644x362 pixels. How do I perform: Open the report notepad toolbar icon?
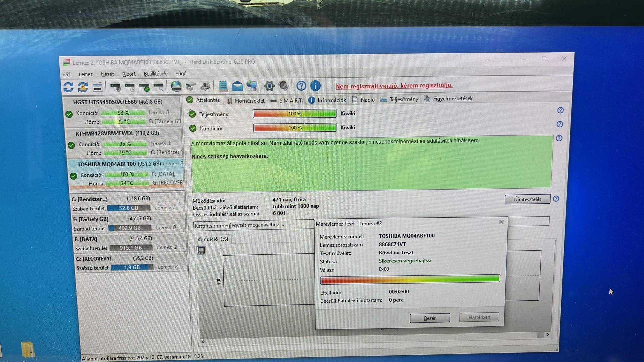tap(223, 86)
